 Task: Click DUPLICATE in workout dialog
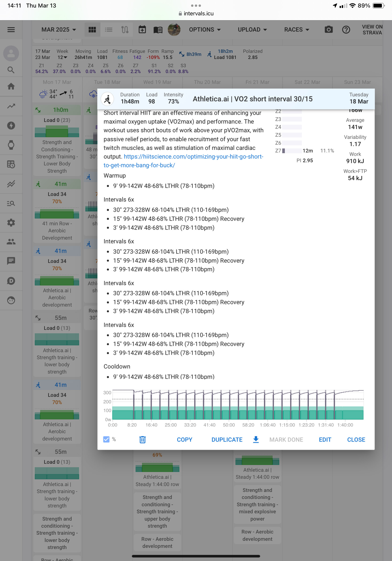point(227,440)
